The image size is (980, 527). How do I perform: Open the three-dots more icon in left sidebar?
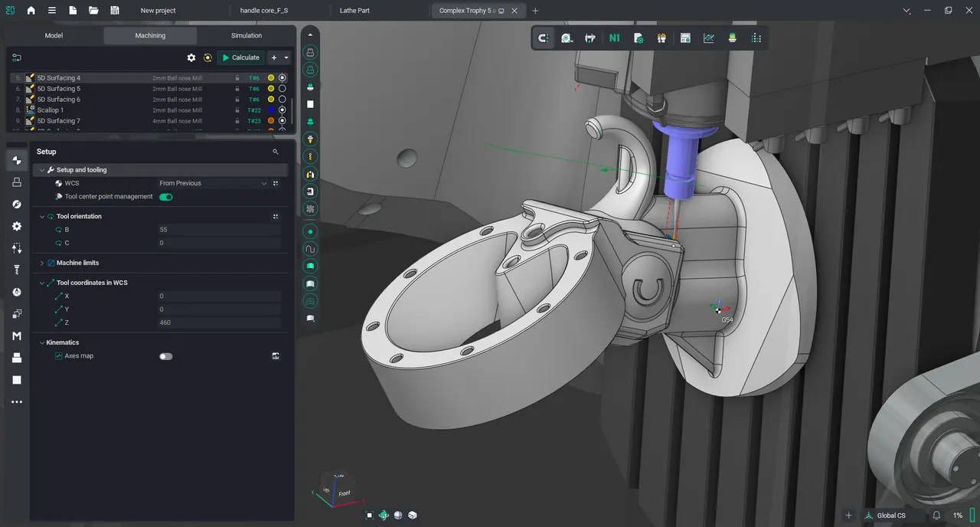[x=17, y=402]
